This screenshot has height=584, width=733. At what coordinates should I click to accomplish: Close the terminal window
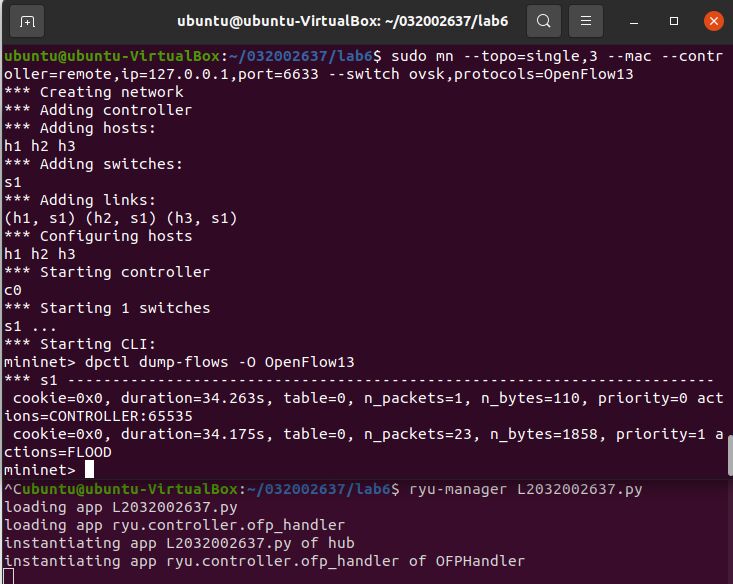[713, 21]
